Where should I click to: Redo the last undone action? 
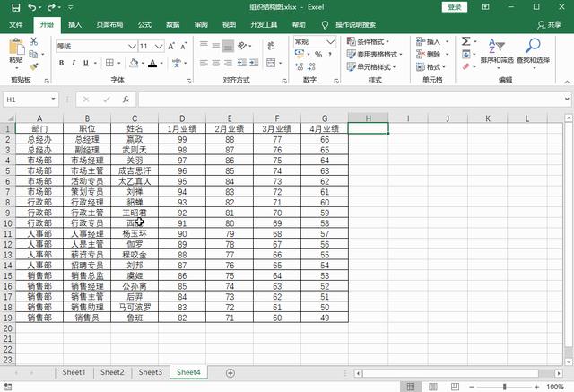point(52,7)
